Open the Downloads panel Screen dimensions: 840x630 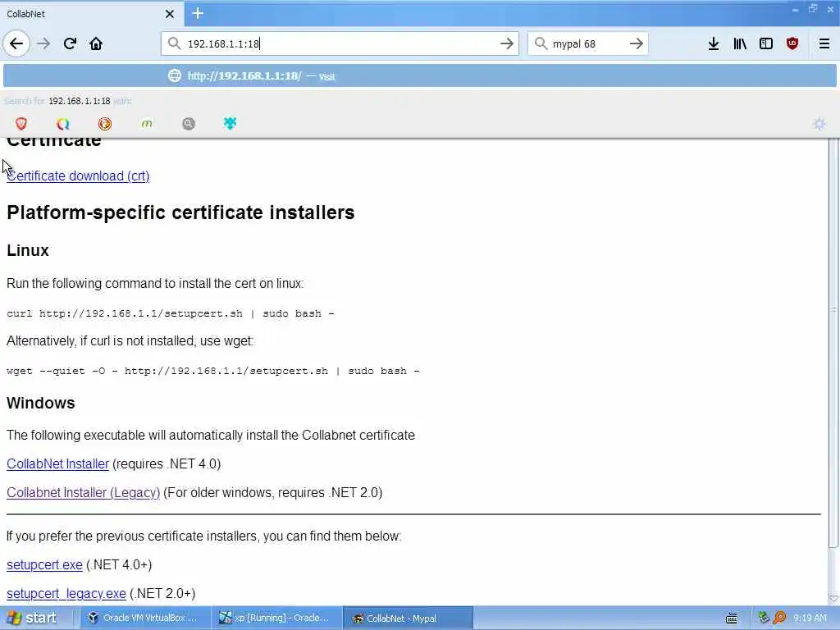[x=714, y=43]
